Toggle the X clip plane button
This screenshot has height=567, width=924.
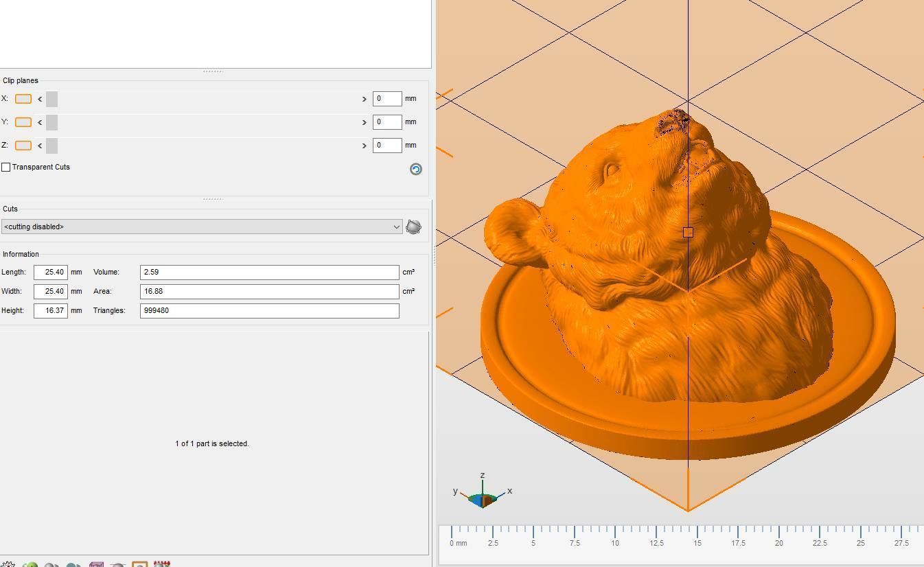click(23, 99)
